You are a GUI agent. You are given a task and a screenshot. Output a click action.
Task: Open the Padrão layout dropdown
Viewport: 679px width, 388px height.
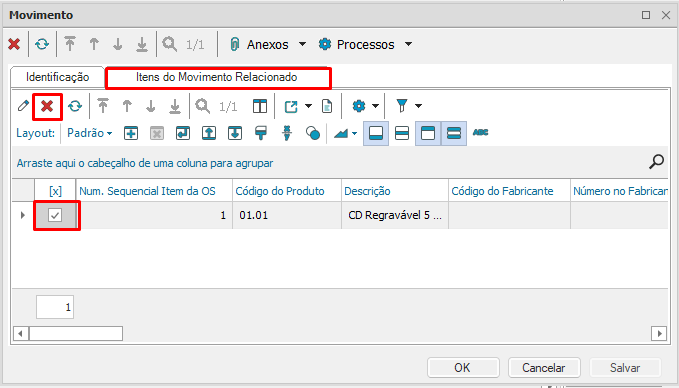coord(90,133)
